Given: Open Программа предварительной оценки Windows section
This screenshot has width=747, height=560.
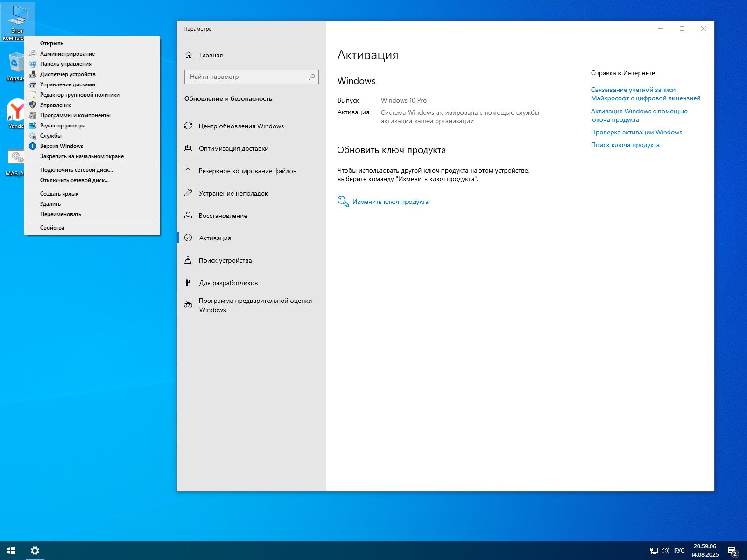Looking at the screenshot, I should [252, 305].
